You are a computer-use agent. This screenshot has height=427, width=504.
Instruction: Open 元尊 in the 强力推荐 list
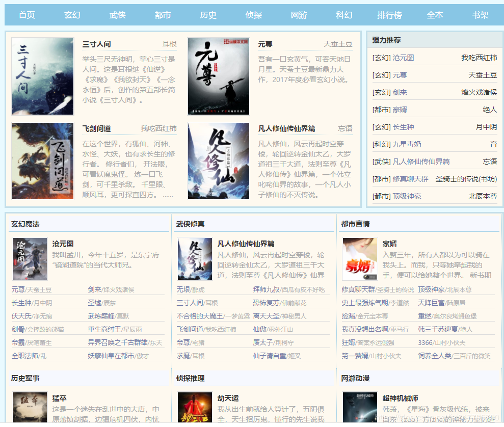click(x=400, y=75)
